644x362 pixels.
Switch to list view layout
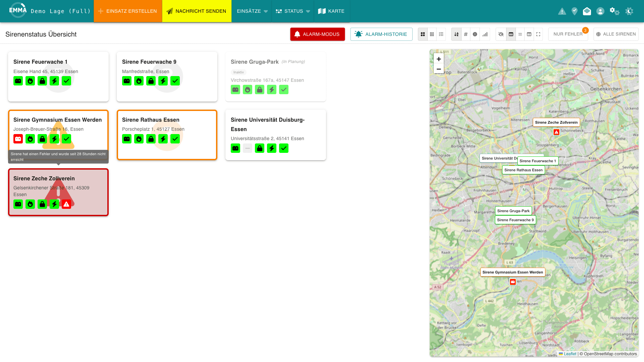tap(441, 34)
